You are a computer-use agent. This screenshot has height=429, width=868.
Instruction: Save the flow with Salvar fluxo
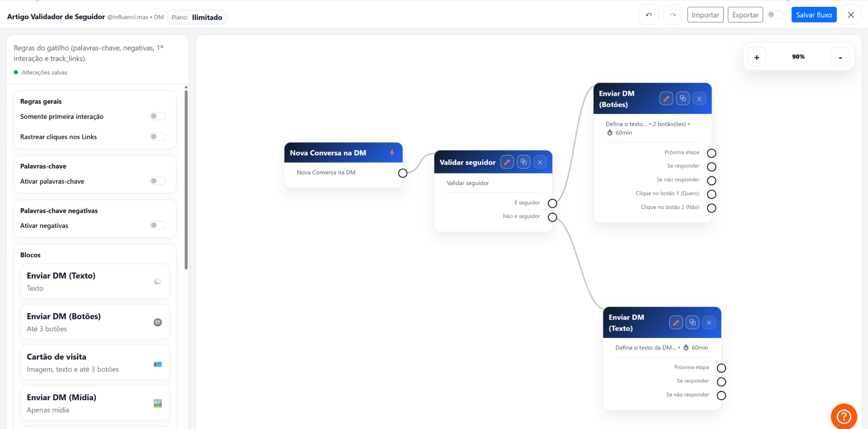[x=814, y=15]
